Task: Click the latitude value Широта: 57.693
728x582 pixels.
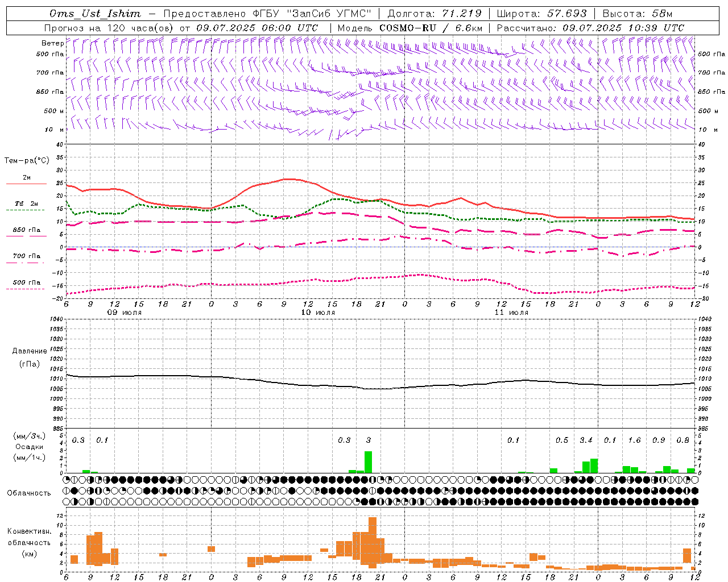Action: click(541, 14)
